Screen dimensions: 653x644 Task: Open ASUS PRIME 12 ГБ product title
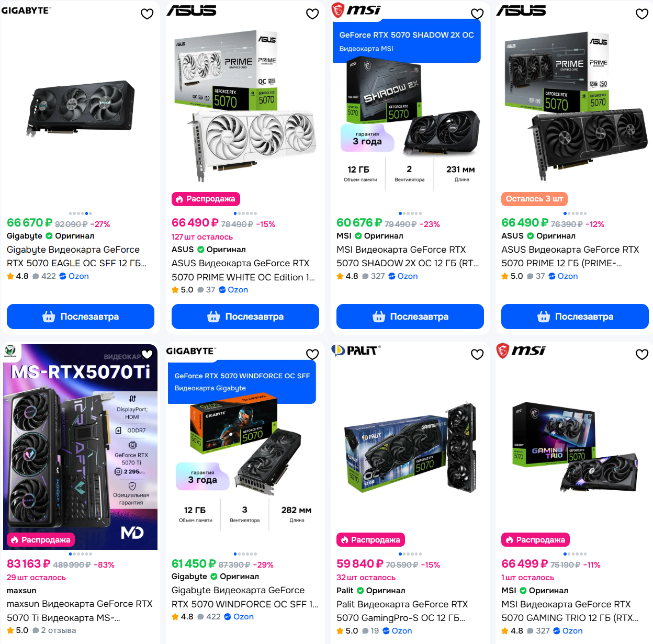tap(570, 256)
